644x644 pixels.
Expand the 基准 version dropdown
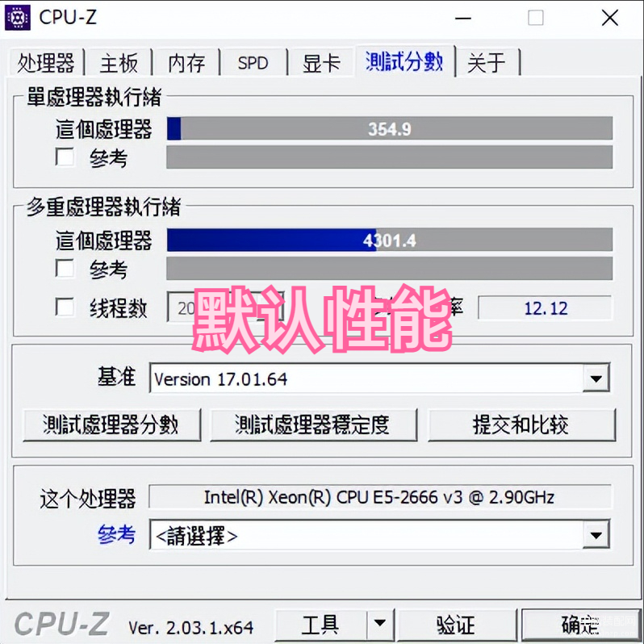596,378
